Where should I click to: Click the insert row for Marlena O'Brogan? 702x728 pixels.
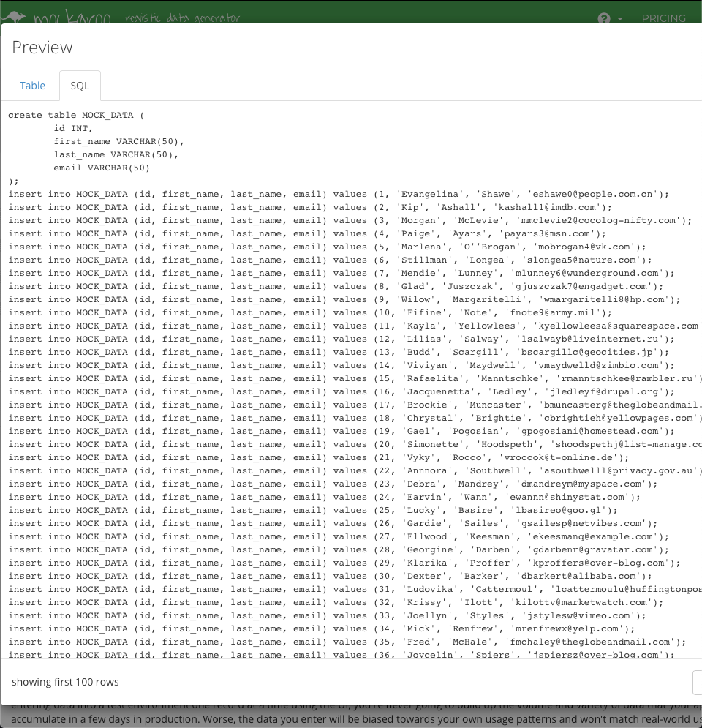327,247
